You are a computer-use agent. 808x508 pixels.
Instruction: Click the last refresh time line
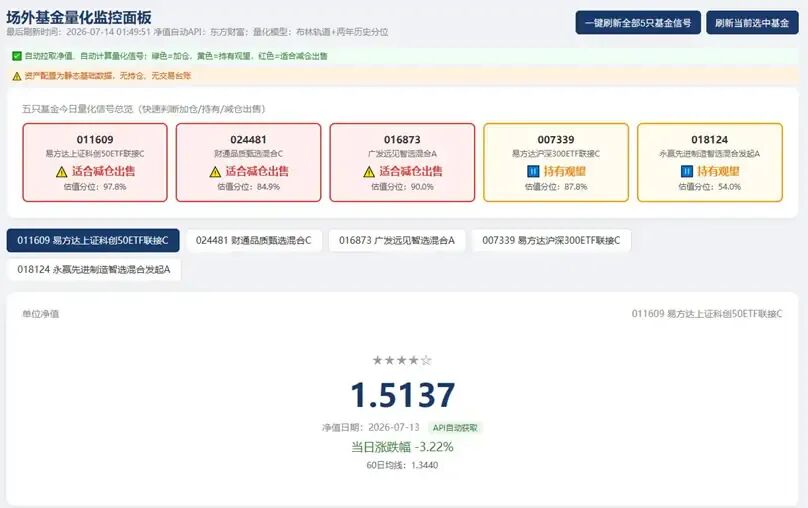(197, 32)
